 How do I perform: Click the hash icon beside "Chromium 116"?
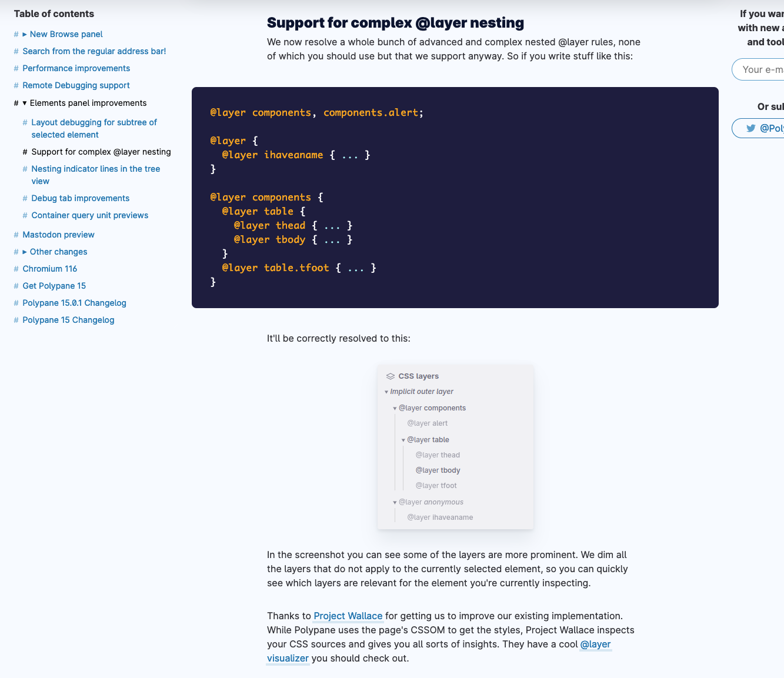click(15, 269)
